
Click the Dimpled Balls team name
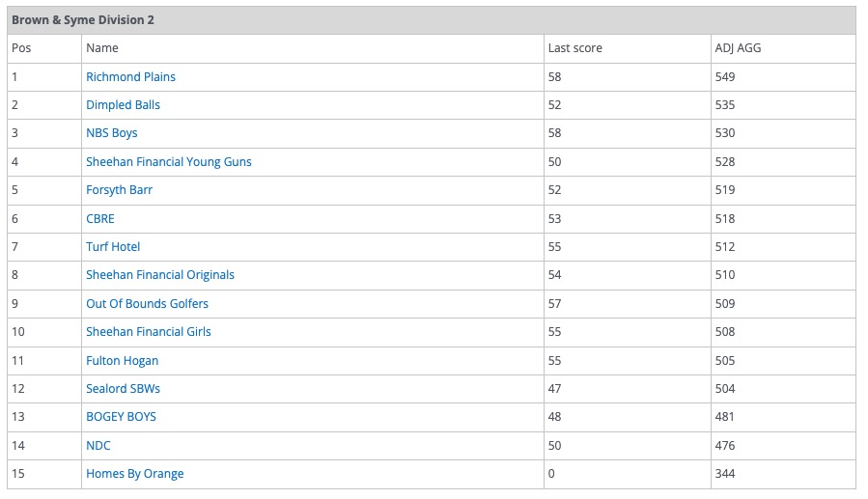pos(123,105)
